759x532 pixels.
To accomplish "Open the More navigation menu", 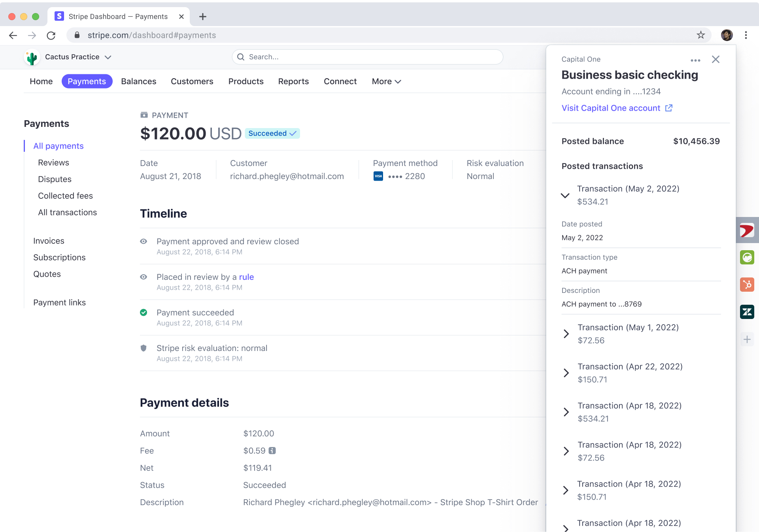I will click(386, 81).
